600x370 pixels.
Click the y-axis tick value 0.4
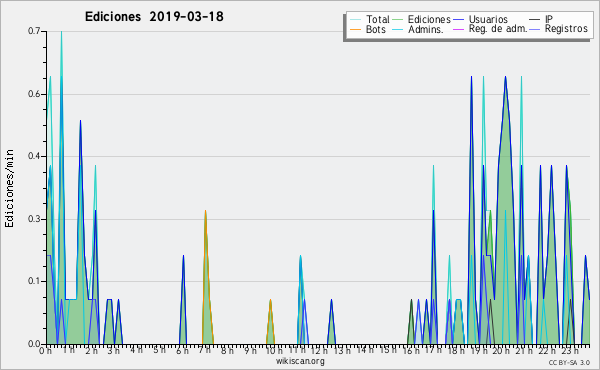coord(34,156)
